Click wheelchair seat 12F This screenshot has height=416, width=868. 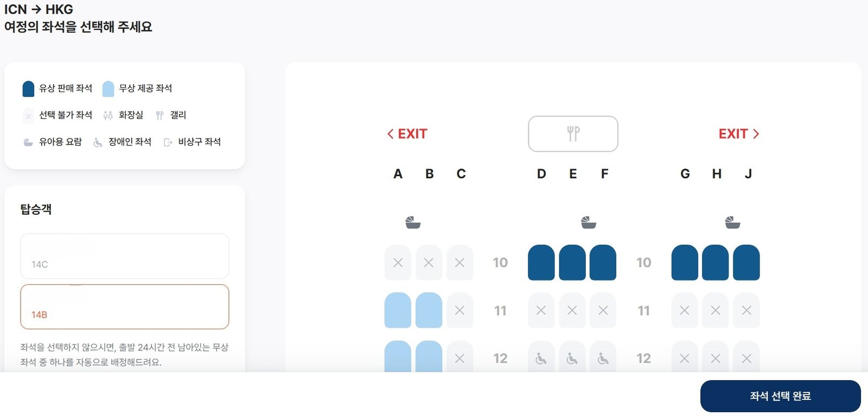click(x=603, y=358)
